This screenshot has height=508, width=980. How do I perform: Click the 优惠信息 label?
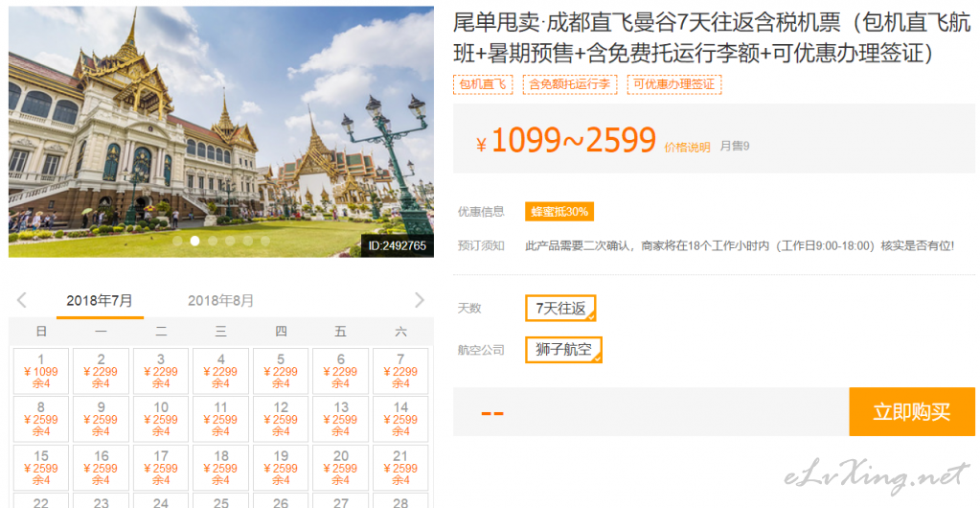pyautogui.click(x=481, y=212)
